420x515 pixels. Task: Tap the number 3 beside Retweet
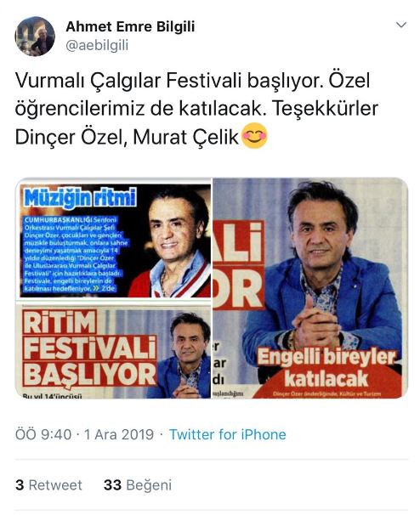pyautogui.click(x=20, y=484)
